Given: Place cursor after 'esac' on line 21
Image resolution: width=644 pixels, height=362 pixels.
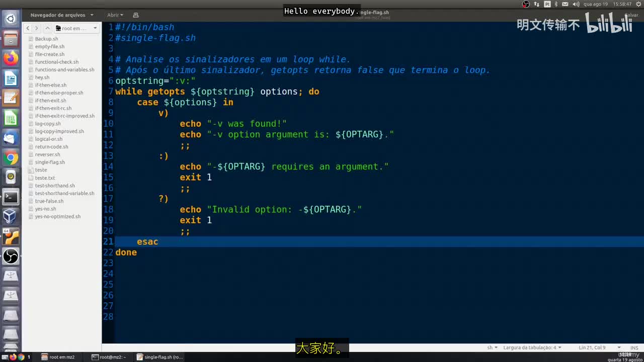Looking at the screenshot, I should 159,242.
